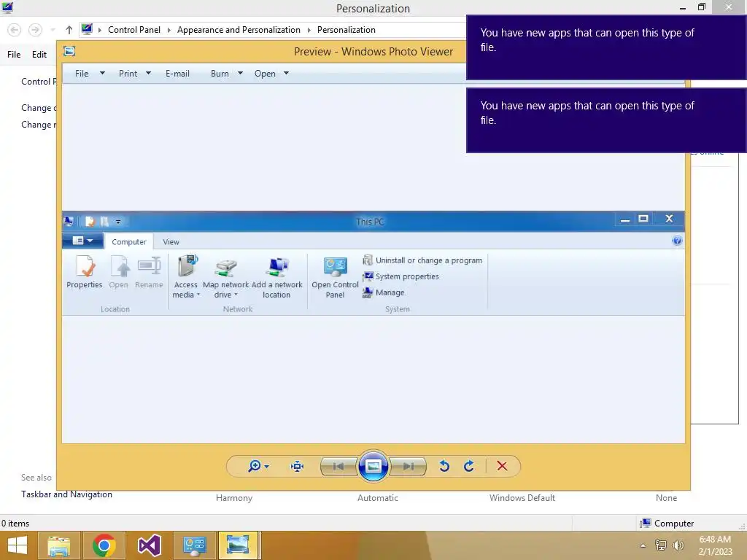Image resolution: width=747 pixels, height=560 pixels.
Task: Play slide show button
Action: click(x=373, y=466)
